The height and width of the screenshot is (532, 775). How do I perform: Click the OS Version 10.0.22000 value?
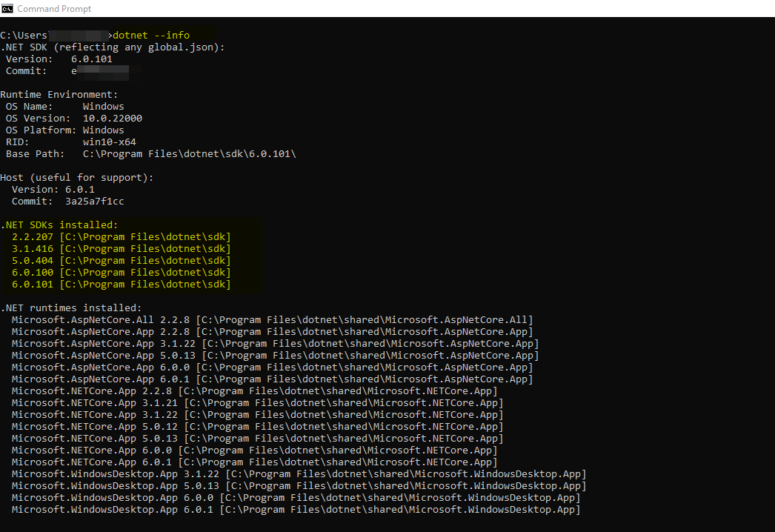point(112,118)
